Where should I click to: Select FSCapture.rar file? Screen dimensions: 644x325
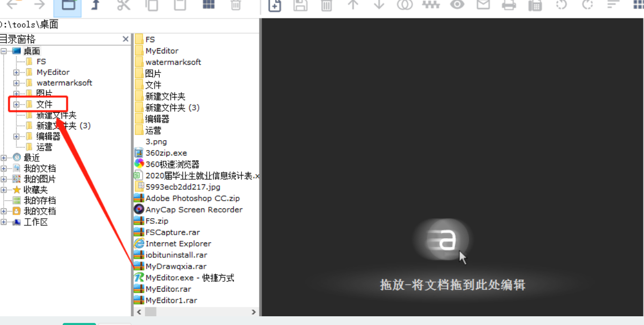click(x=167, y=232)
